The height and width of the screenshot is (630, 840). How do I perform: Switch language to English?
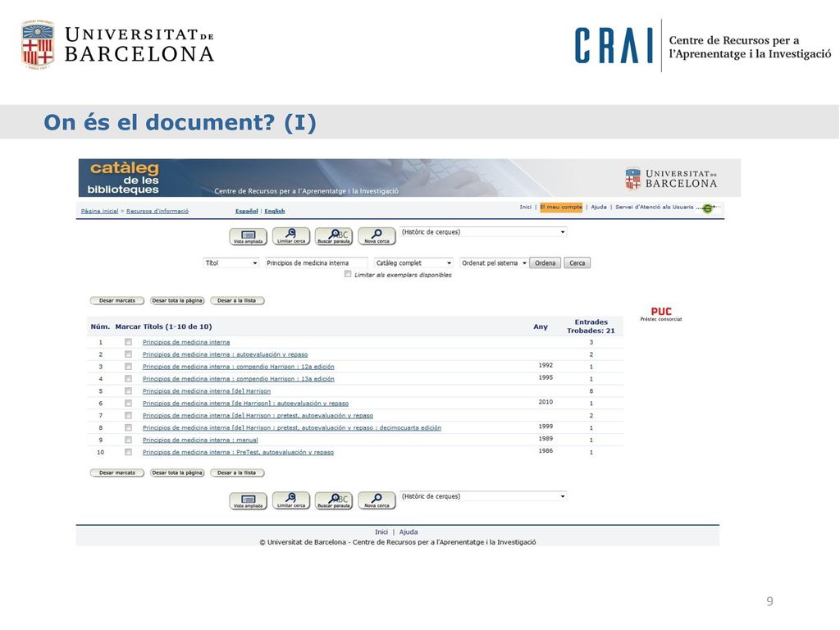coord(274,211)
